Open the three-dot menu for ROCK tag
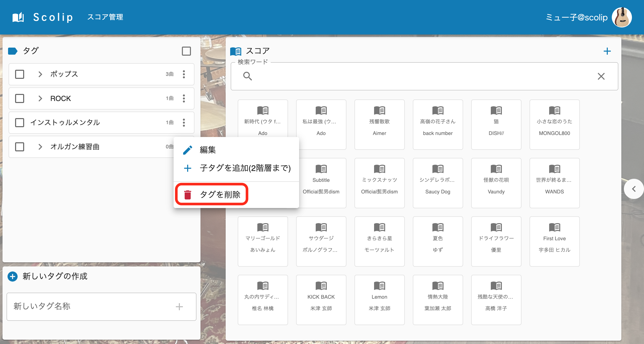 [184, 98]
